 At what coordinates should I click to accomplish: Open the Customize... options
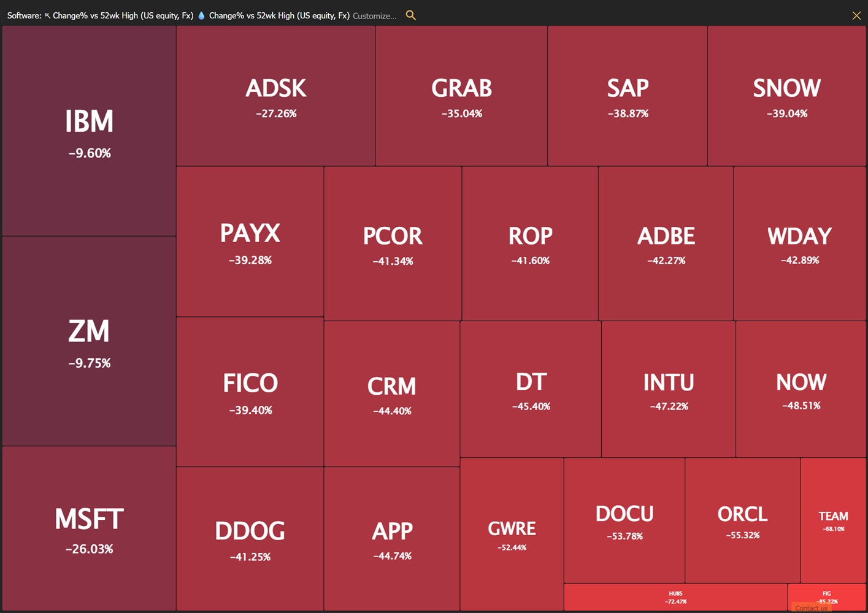click(x=374, y=16)
